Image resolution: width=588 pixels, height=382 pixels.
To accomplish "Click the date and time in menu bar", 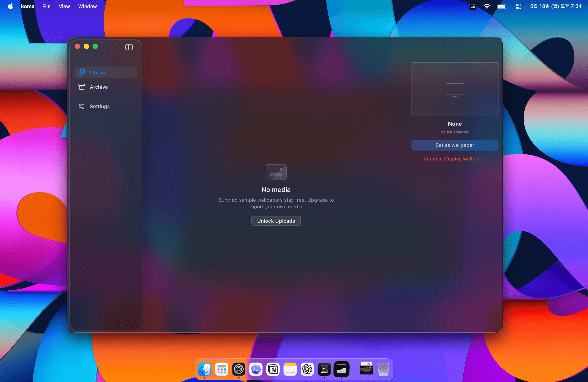I will click(x=556, y=6).
